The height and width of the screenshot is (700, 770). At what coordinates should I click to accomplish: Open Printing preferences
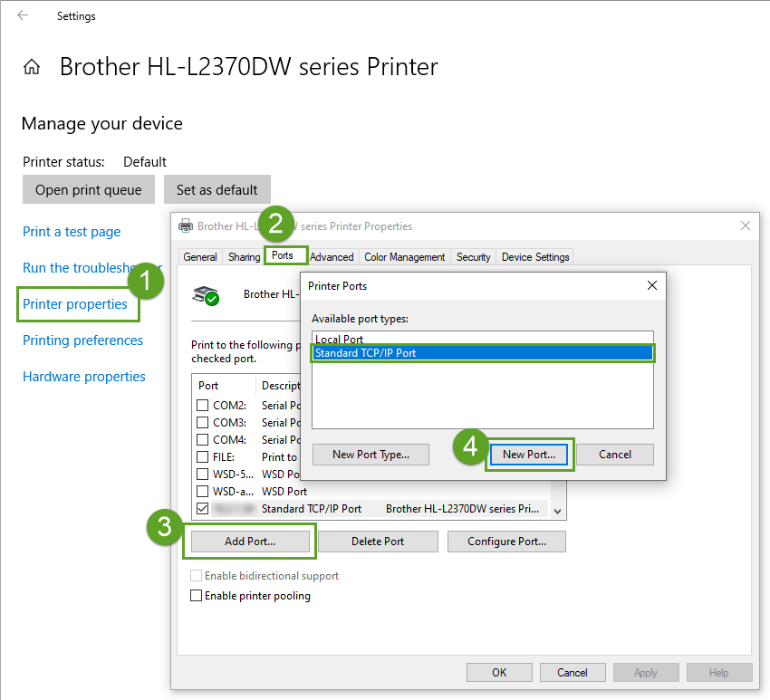click(x=82, y=340)
